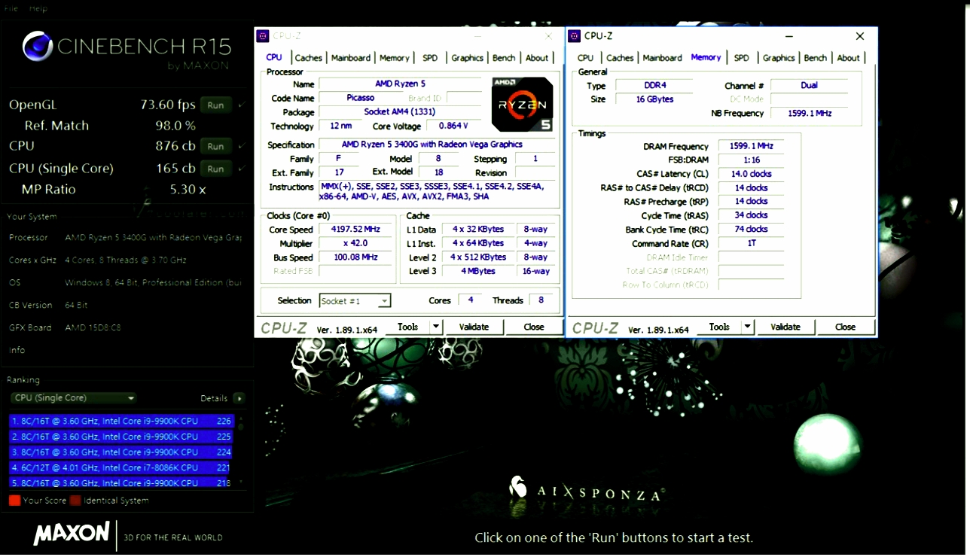Screen dimensions: 970x560
Task: Switch to Graphics tab in left CPU-Z window
Action: tap(467, 58)
